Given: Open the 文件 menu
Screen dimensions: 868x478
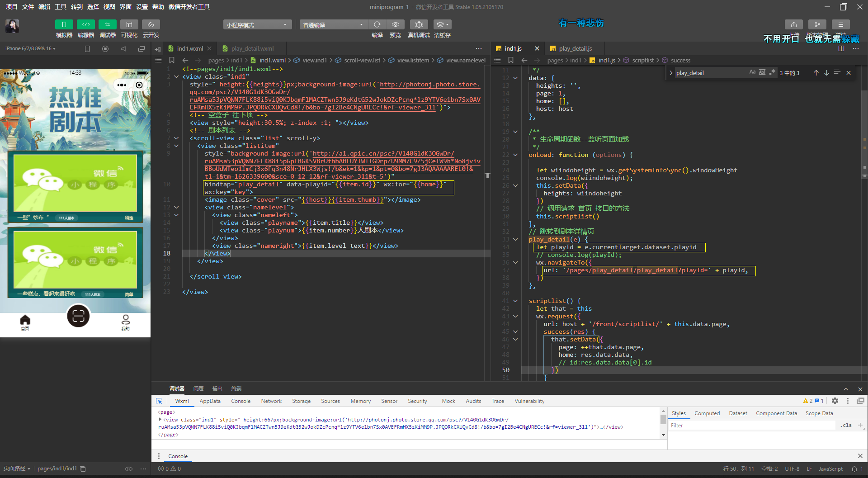Looking at the screenshot, I should coord(28,7).
